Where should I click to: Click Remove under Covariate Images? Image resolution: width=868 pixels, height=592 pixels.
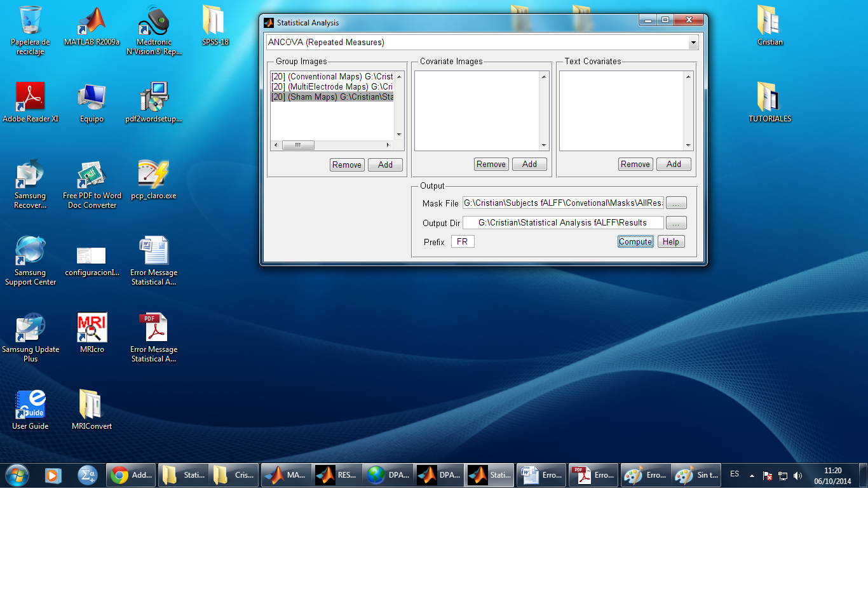click(491, 165)
